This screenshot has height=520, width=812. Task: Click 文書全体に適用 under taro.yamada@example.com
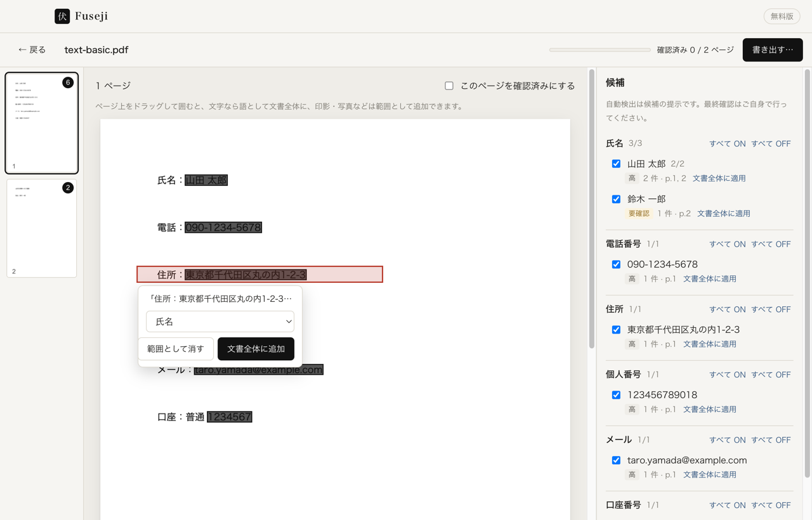[x=709, y=475]
